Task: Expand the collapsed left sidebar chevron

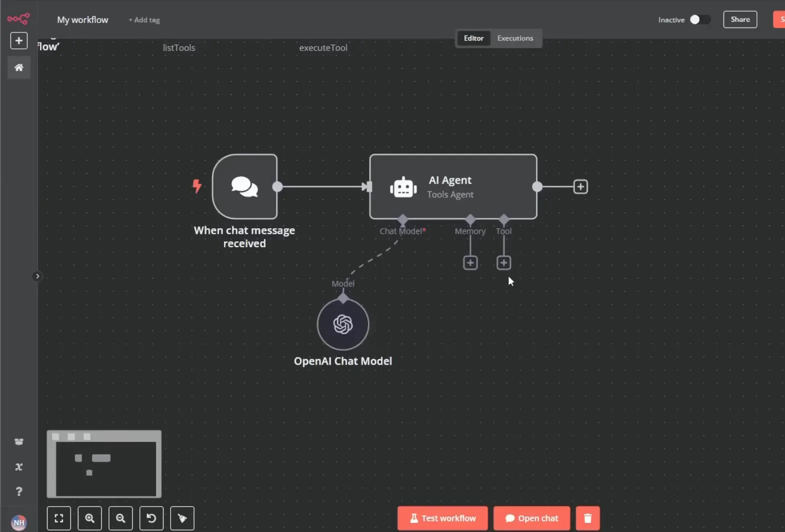Action: click(37, 276)
